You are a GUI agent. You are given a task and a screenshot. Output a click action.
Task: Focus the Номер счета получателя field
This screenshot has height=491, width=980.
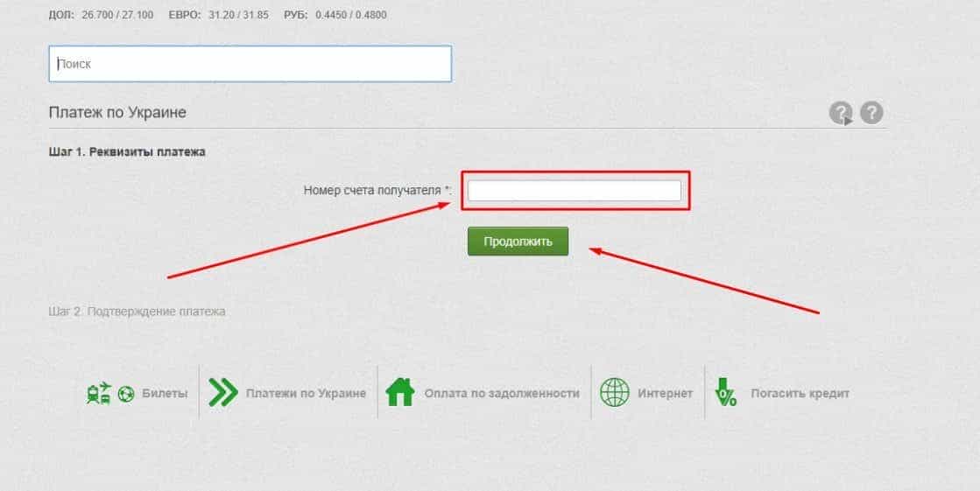[x=574, y=191]
